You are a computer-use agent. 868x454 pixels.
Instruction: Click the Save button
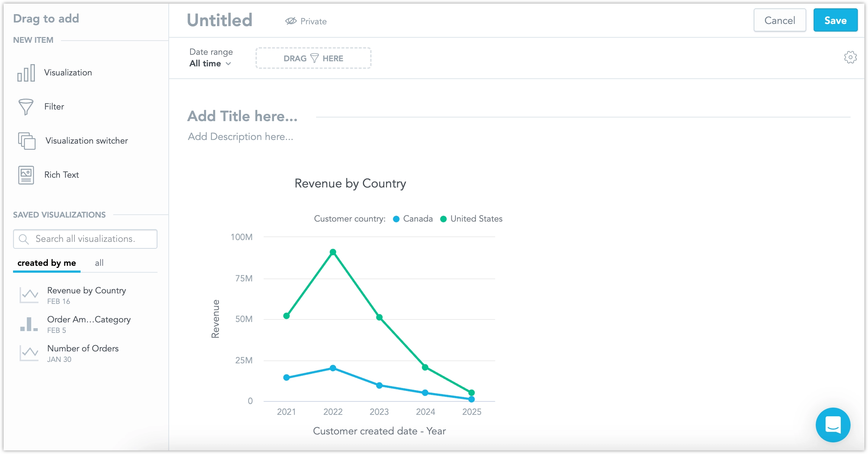pos(835,20)
